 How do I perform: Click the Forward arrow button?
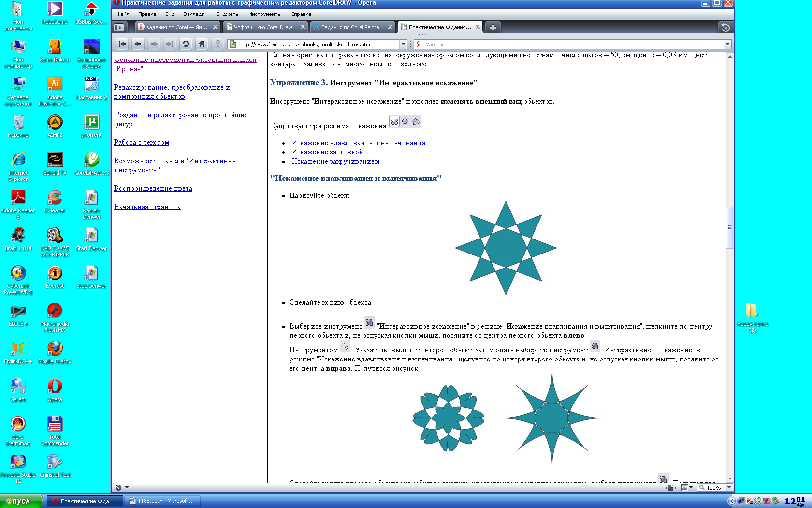pos(154,44)
